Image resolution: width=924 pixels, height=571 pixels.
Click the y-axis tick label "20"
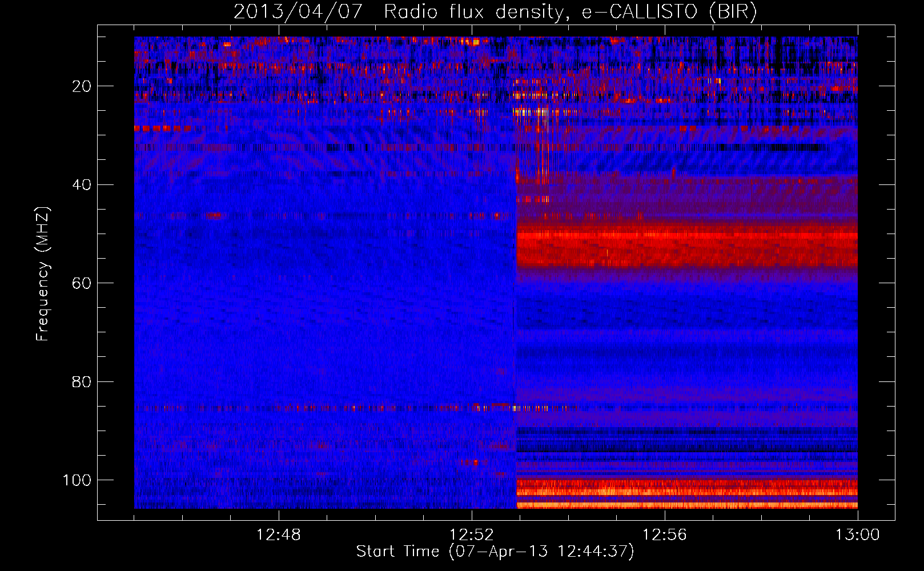pyautogui.click(x=82, y=86)
